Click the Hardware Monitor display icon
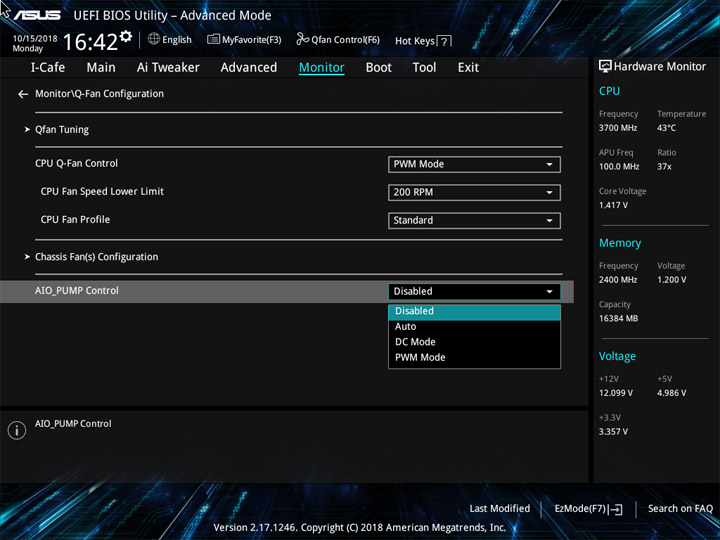The height and width of the screenshot is (540, 720). click(605, 66)
